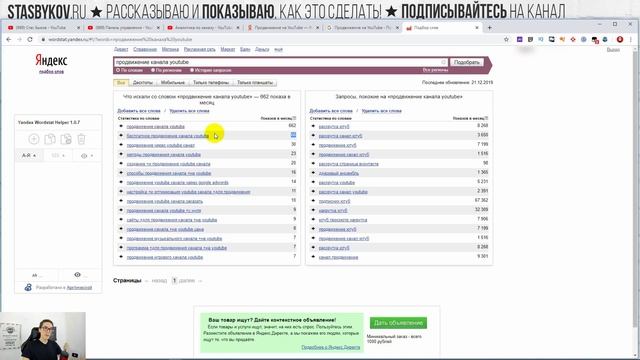The height and width of the screenshot is (360, 640).
Task: Select the 'История запросов' radio button
Action: [x=192, y=70]
